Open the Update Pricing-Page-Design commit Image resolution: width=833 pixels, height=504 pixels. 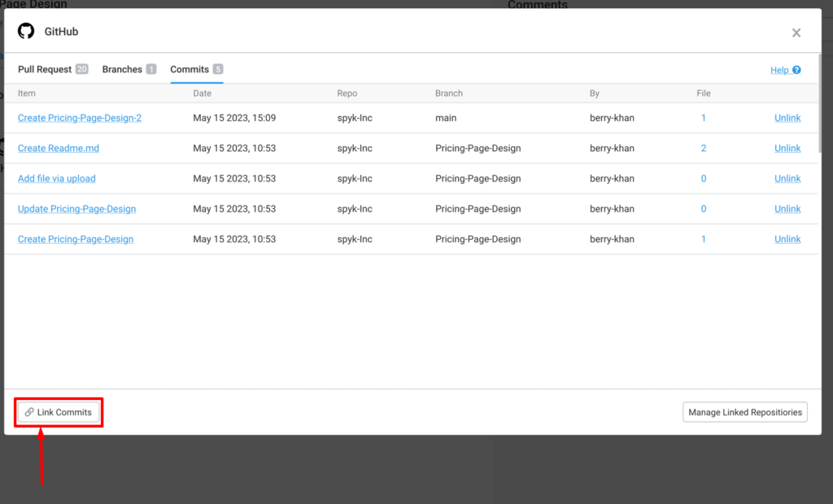77,209
